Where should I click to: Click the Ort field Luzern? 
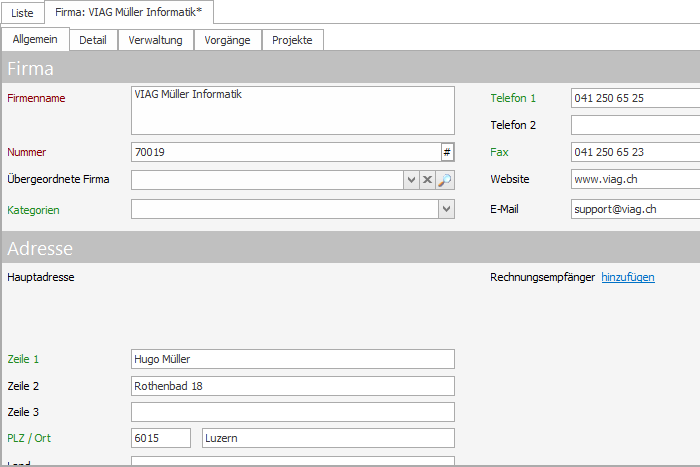click(x=328, y=438)
